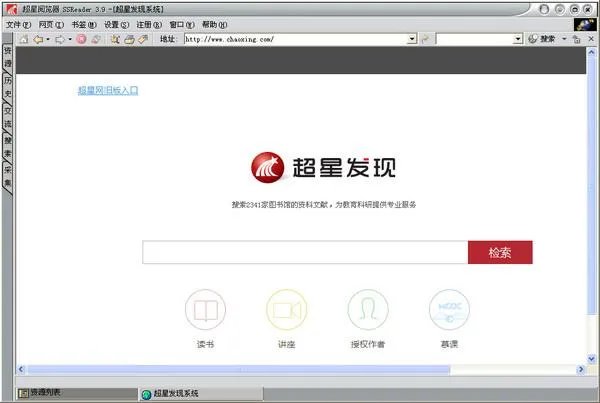Open the 资源 side tab

tap(8, 57)
